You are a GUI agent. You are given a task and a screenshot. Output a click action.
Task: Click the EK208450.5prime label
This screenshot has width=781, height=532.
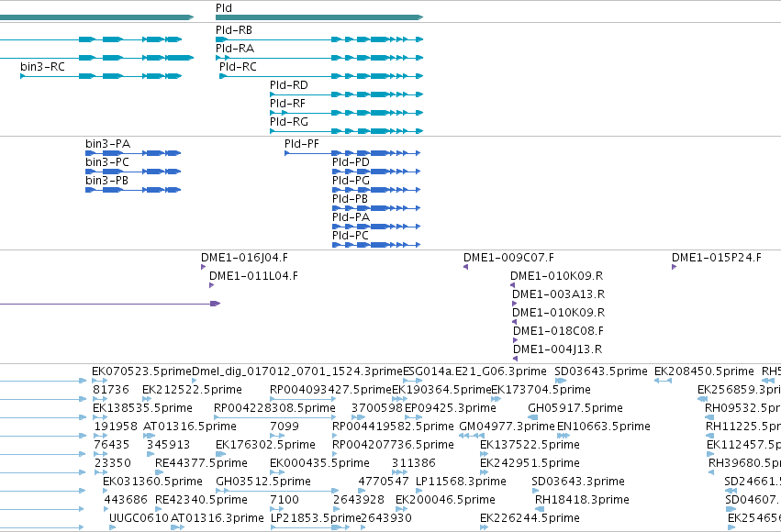(704, 371)
